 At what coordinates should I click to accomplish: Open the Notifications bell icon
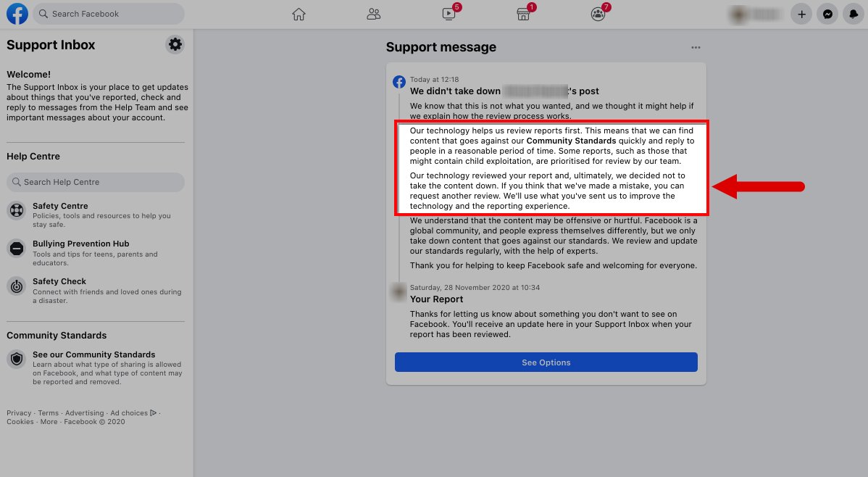(854, 14)
